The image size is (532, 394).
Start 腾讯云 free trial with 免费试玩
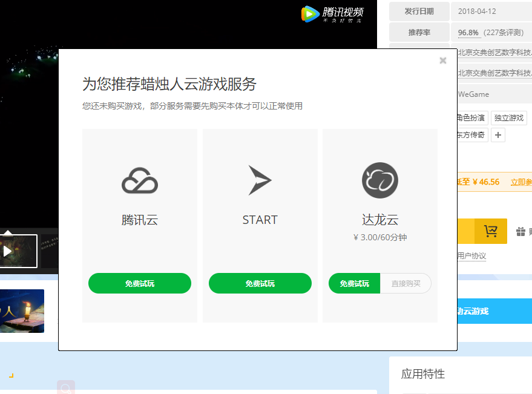(x=139, y=283)
